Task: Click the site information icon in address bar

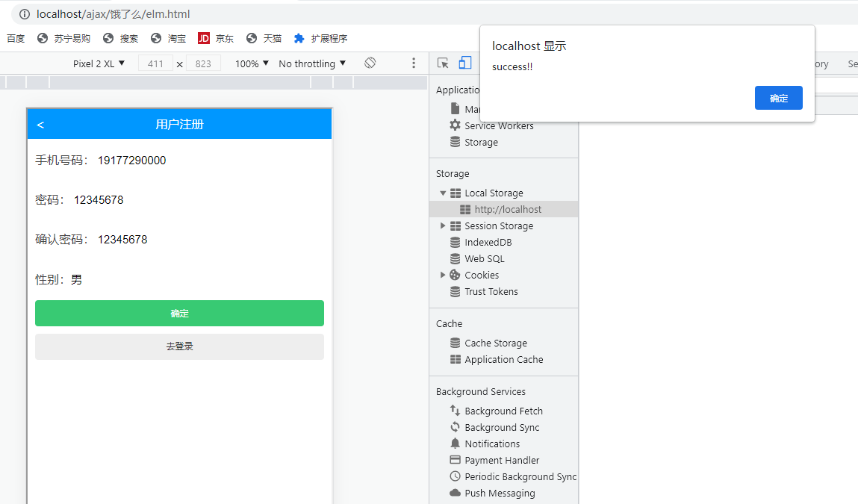Action: [x=25, y=14]
